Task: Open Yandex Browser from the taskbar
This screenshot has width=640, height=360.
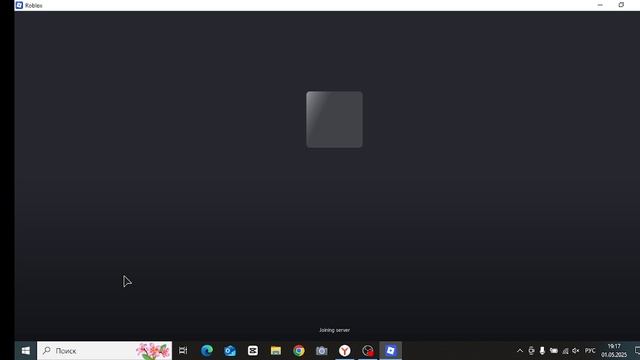Action: [x=345, y=351]
